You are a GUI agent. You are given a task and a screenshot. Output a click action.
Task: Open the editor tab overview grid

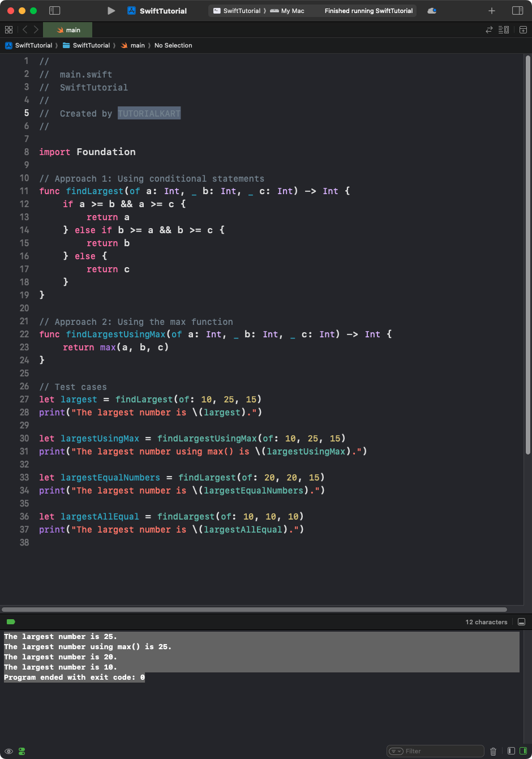(x=9, y=29)
